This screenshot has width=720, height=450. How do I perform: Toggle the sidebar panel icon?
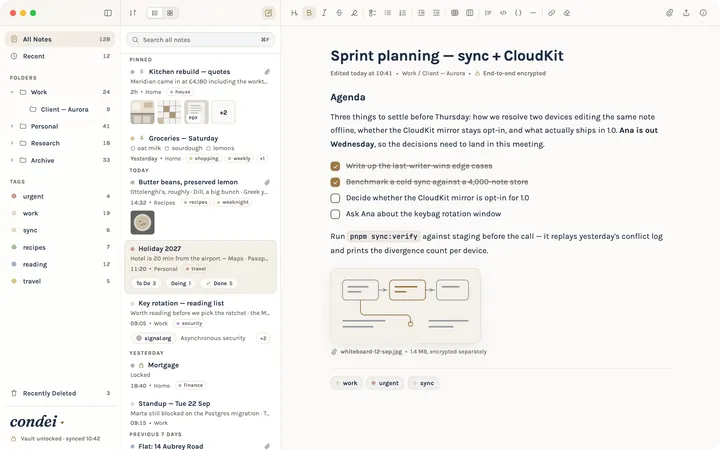pyautogui.click(x=108, y=13)
